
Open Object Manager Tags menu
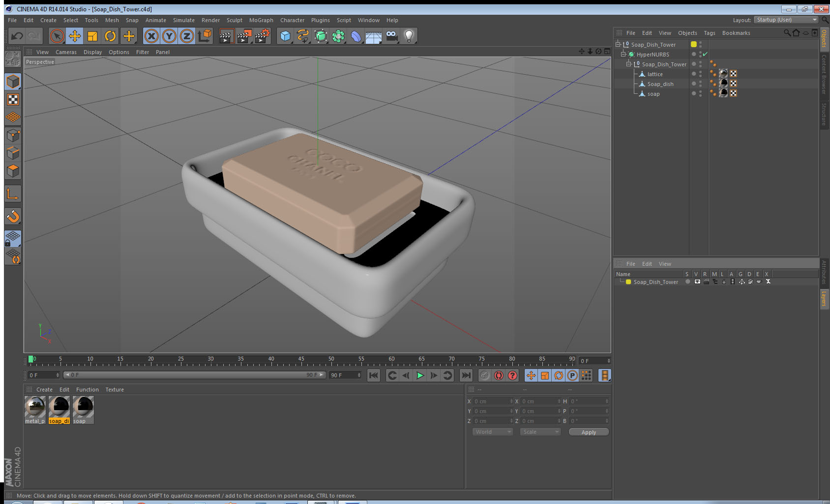(709, 33)
